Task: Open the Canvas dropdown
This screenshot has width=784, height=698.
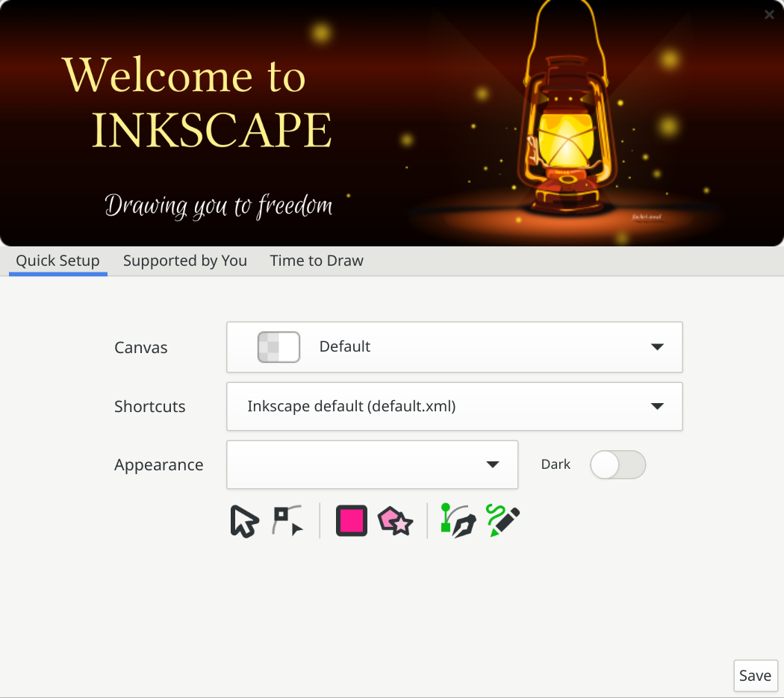Action: point(455,347)
